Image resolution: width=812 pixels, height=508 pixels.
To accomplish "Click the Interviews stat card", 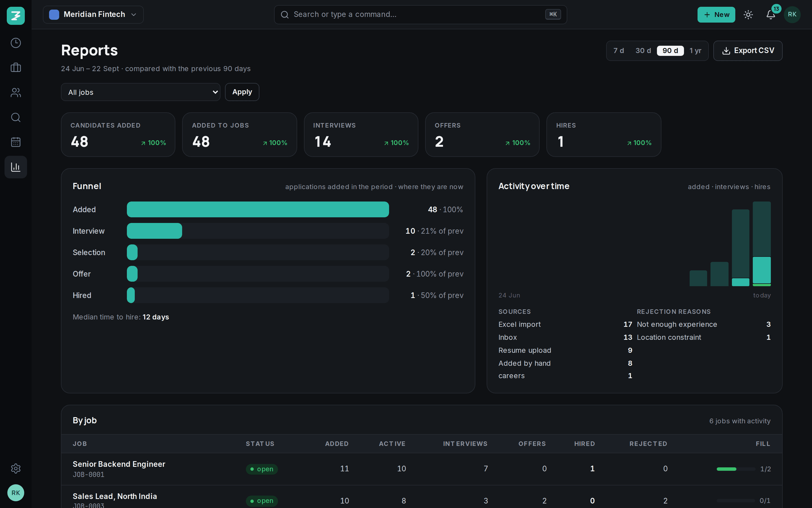I will 361,135.
